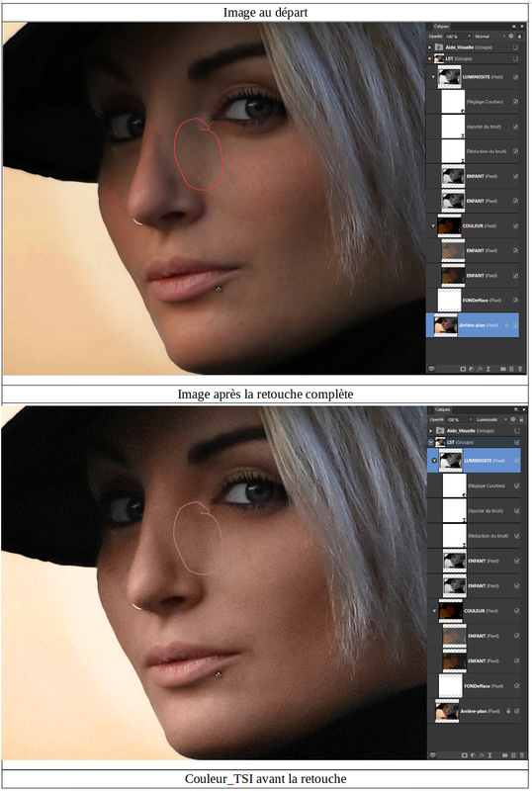
Task: Click trash Delete Layer icon in retouche complète panel
Action: coord(521,755)
